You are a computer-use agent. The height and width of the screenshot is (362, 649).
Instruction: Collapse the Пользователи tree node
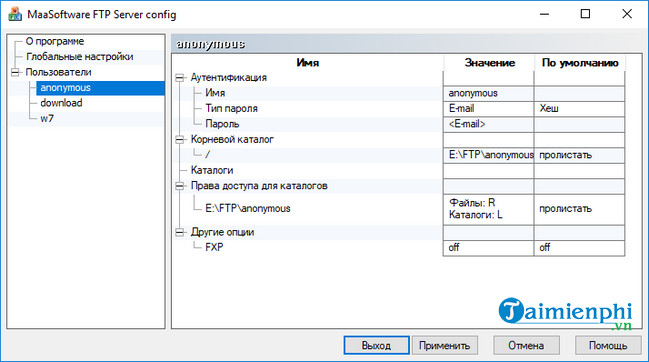(15, 72)
